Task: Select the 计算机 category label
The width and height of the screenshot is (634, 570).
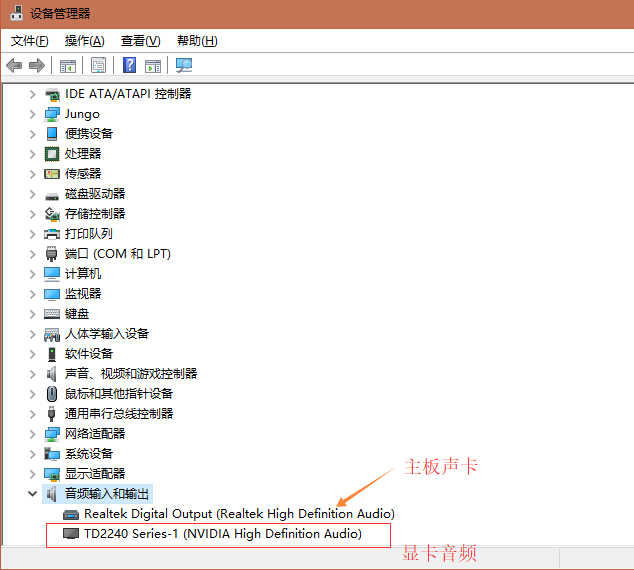Action: click(83, 274)
